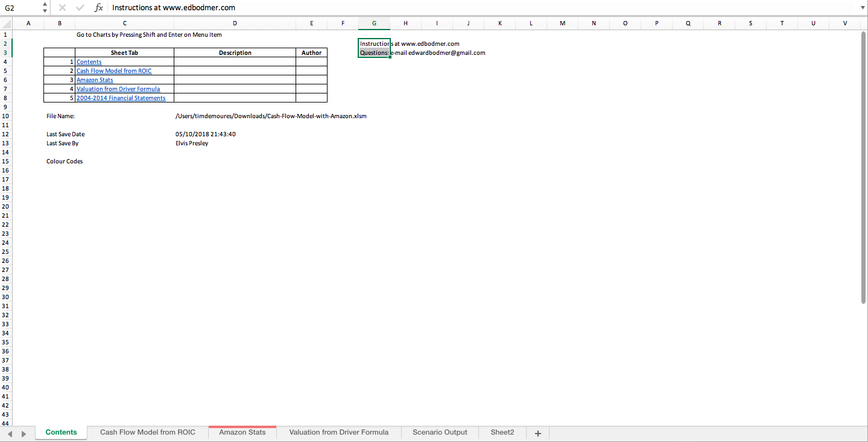Select the file path cell ending Amazon.xlsm
Viewport: 868px width, 442px height.
(x=235, y=116)
